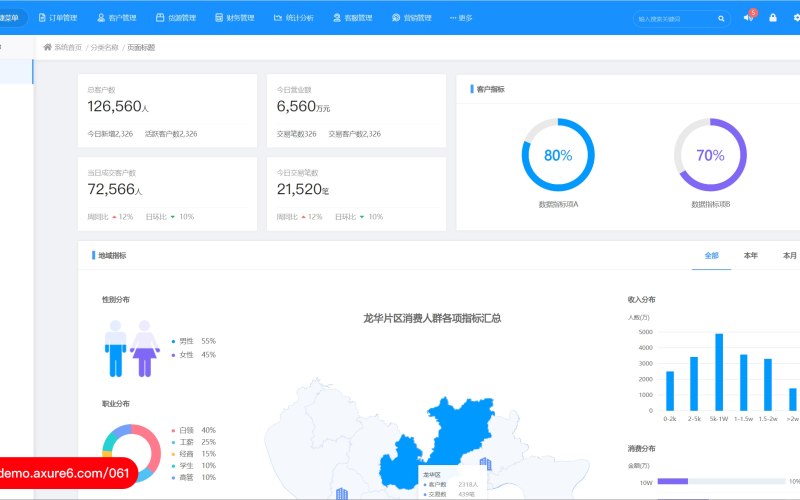This screenshot has height=500, width=800.
Task: Open the settings gear icon
Action: tap(796, 18)
